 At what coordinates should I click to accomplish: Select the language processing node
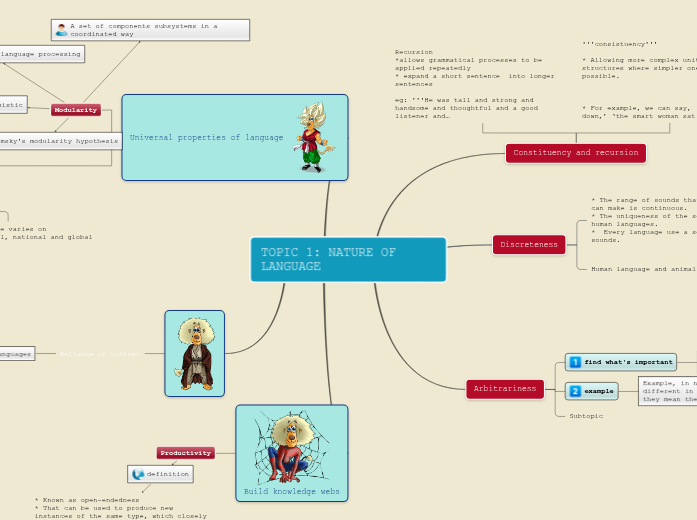click(x=40, y=54)
